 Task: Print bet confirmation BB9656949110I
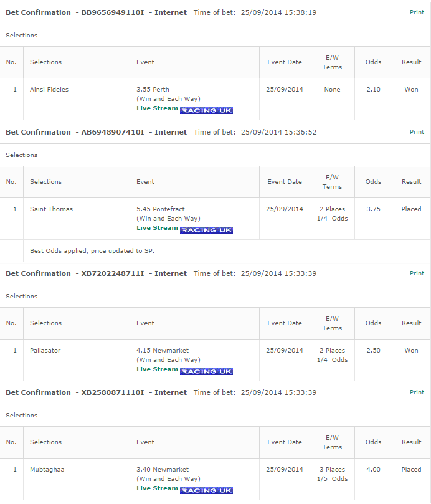[x=417, y=12]
